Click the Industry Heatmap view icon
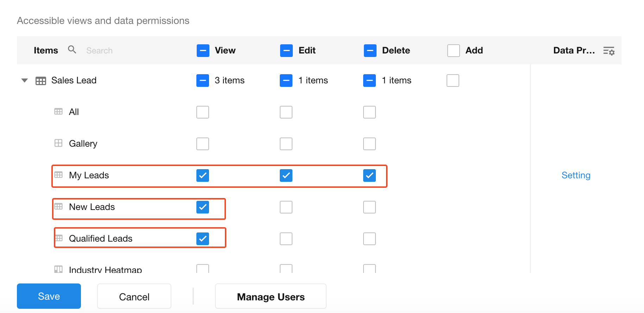Image resolution: width=644 pixels, height=313 pixels. pos(58,269)
